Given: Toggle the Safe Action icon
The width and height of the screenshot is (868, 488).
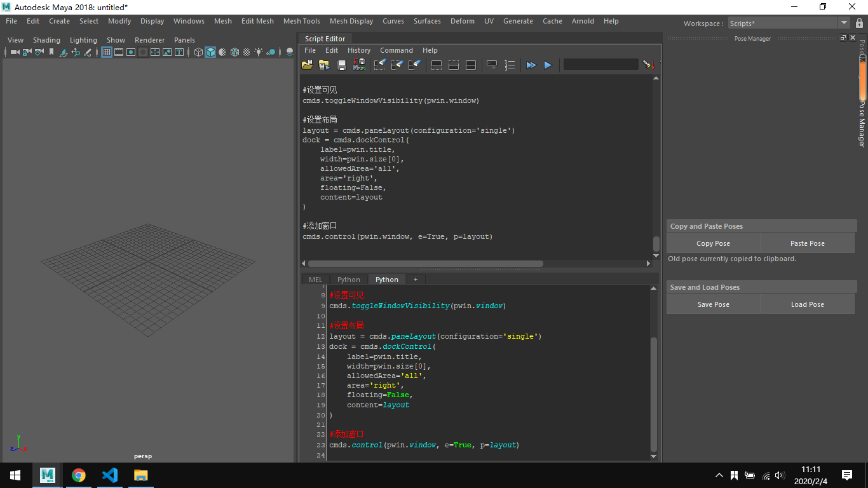Looking at the screenshot, I should click(167, 52).
